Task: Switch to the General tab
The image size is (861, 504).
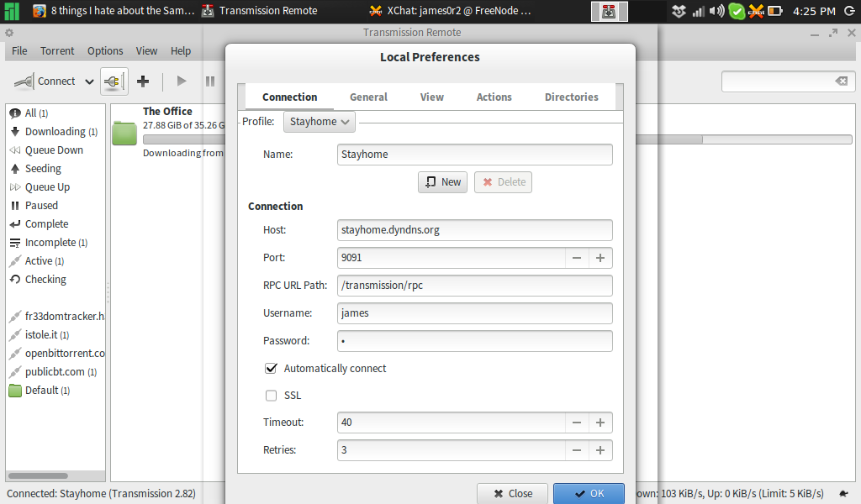Action: [368, 97]
